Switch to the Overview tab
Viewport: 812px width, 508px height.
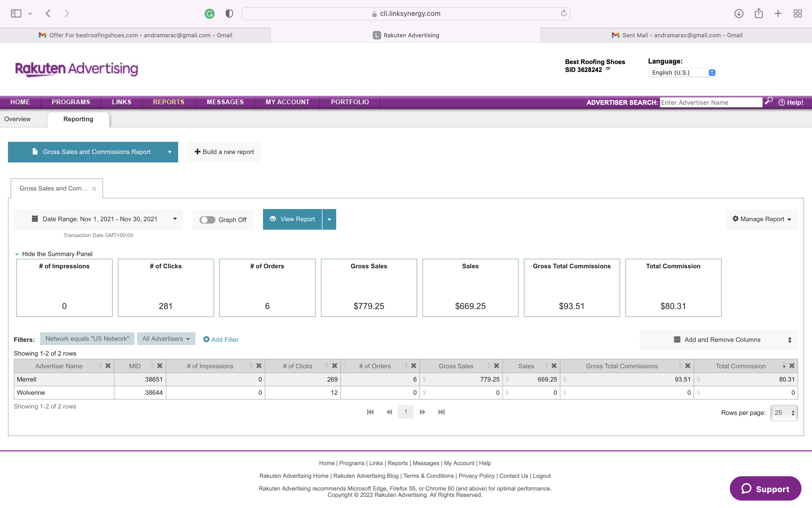[17, 119]
